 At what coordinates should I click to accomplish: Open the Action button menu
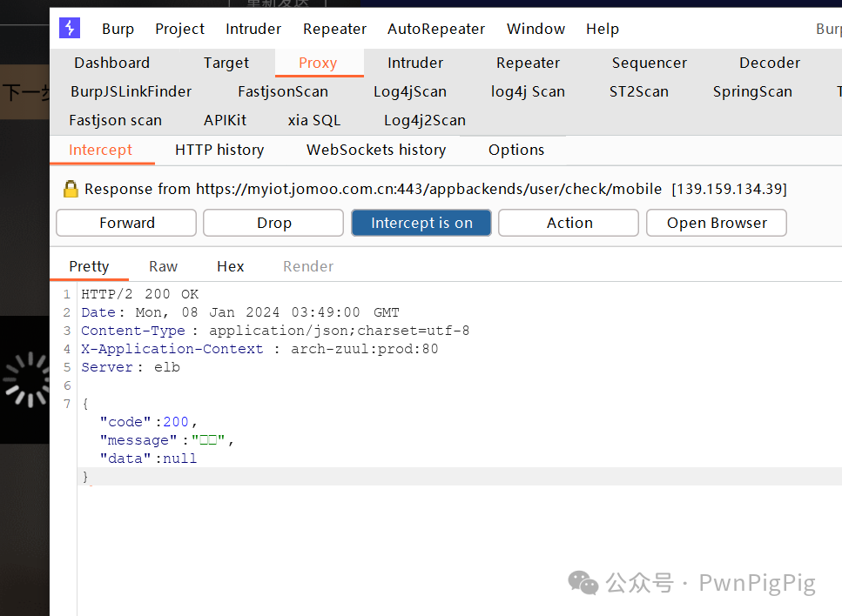569,223
